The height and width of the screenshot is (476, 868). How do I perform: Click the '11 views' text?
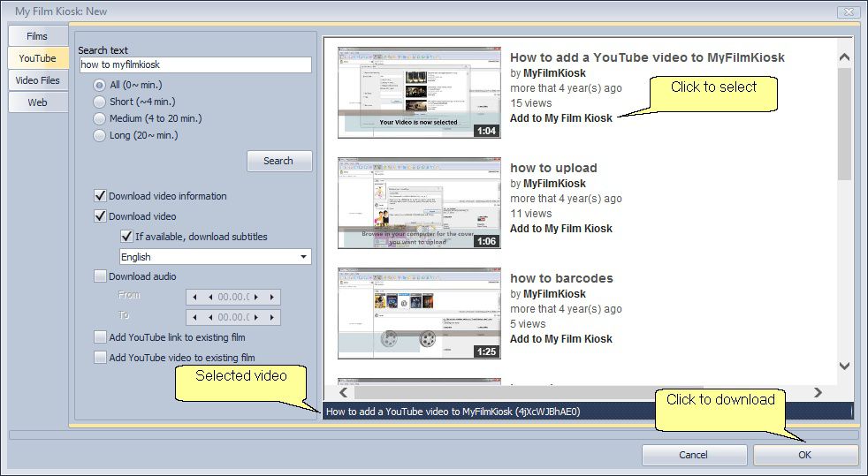[x=531, y=214]
